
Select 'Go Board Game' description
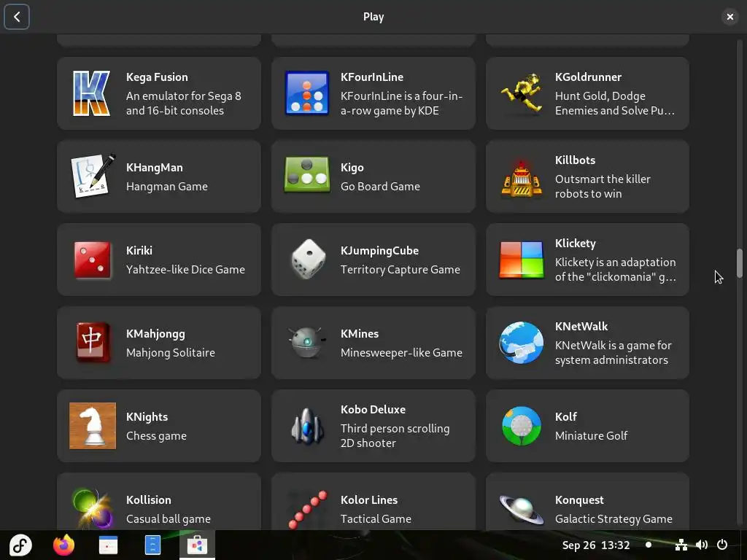coord(380,186)
